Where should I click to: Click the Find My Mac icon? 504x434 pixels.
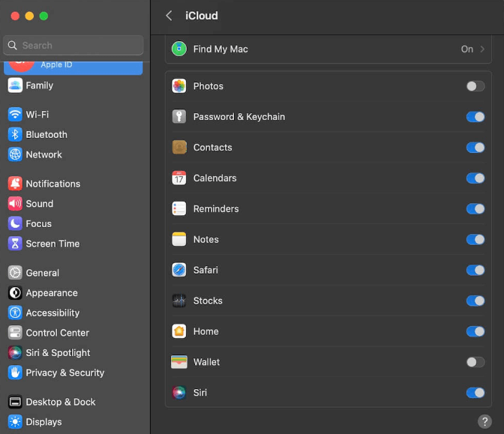click(x=178, y=49)
